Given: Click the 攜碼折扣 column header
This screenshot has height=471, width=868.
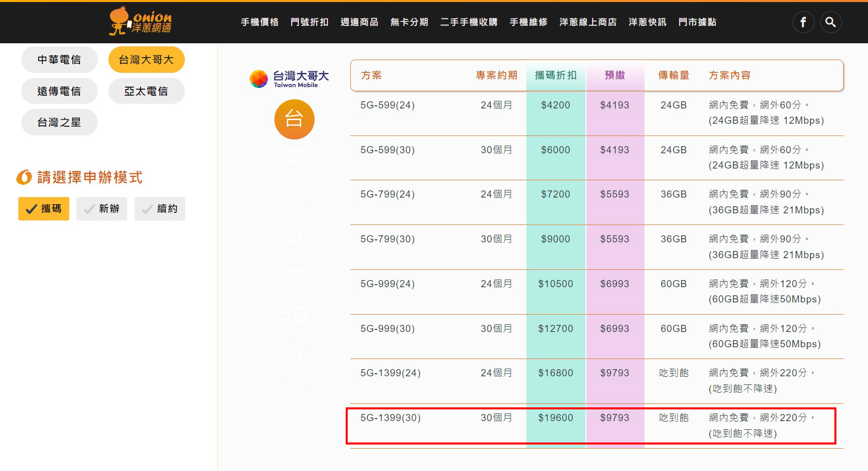Looking at the screenshot, I should click(555, 75).
